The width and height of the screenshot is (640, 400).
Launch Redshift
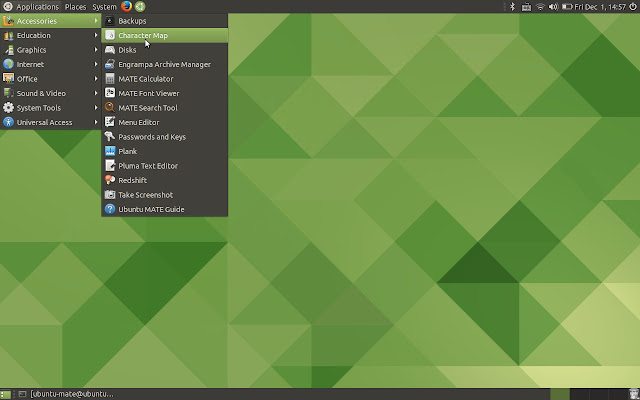pos(164,180)
